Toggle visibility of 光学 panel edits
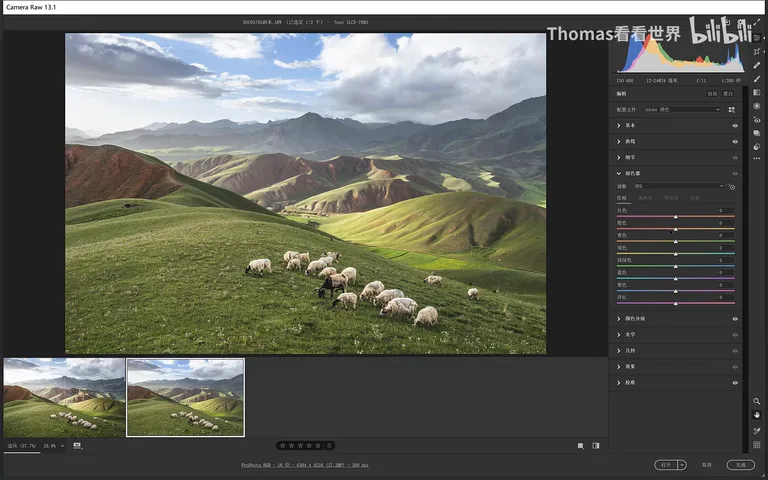 click(735, 335)
